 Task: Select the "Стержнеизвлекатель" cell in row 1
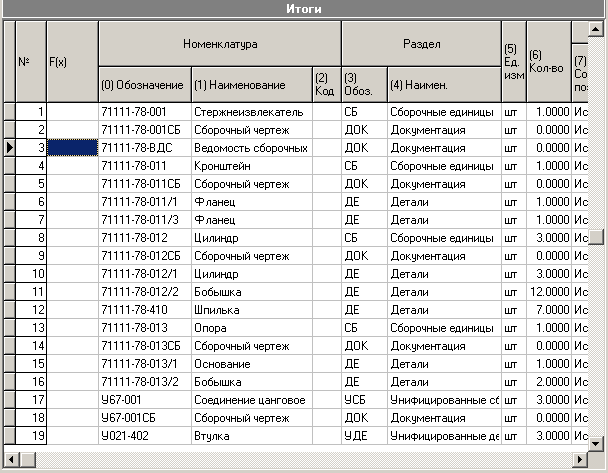point(250,112)
